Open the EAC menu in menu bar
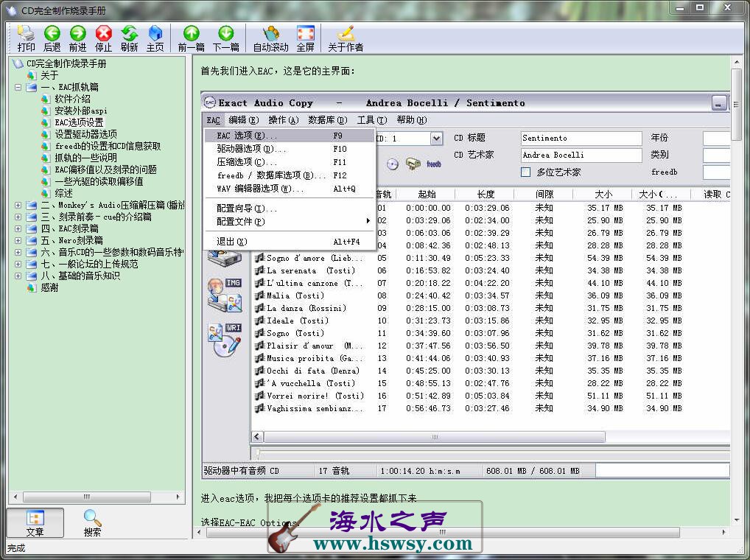Image resolution: width=750 pixels, height=560 pixels. [214, 120]
